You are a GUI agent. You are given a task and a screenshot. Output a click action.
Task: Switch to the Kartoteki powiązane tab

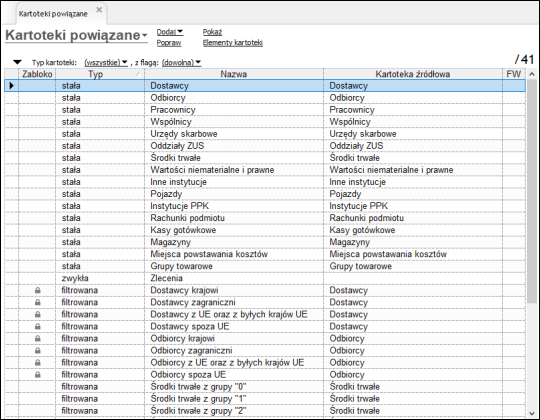point(53,14)
